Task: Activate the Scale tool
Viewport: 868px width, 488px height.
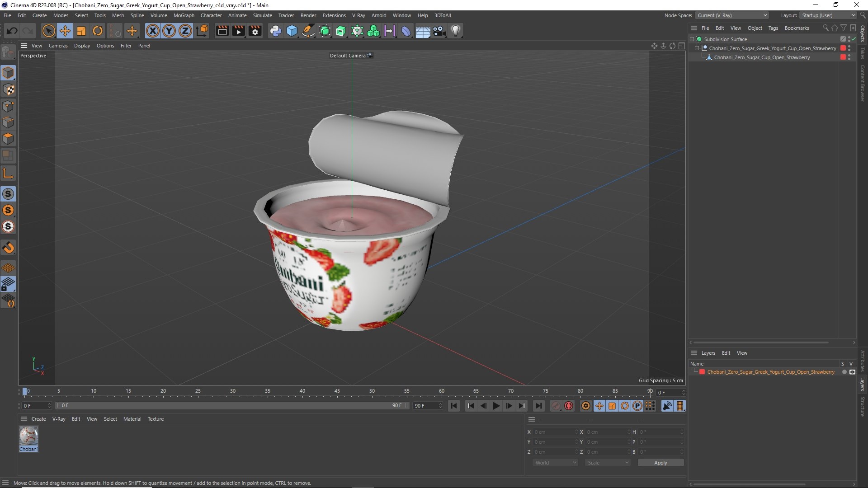Action: point(81,31)
